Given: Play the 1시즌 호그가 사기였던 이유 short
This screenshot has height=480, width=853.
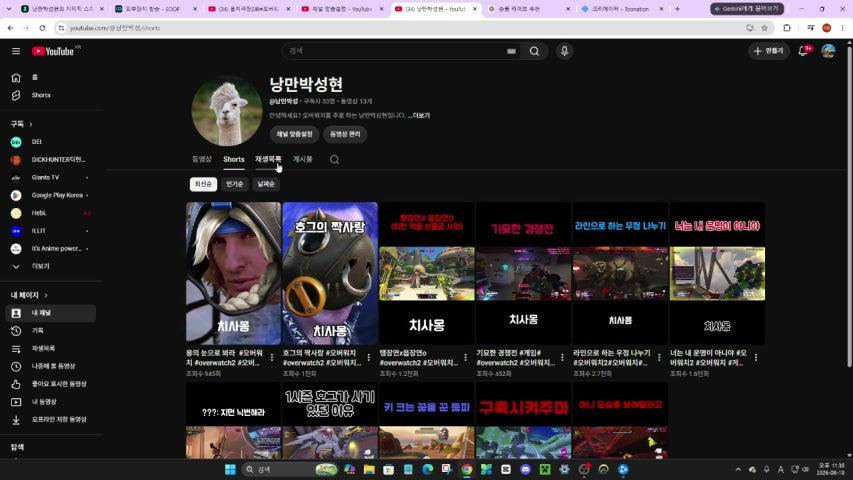Looking at the screenshot, I should tap(330, 420).
